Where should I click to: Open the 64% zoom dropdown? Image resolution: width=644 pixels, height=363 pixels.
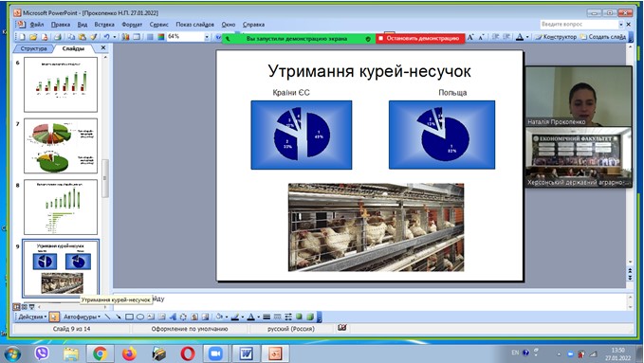point(207,37)
